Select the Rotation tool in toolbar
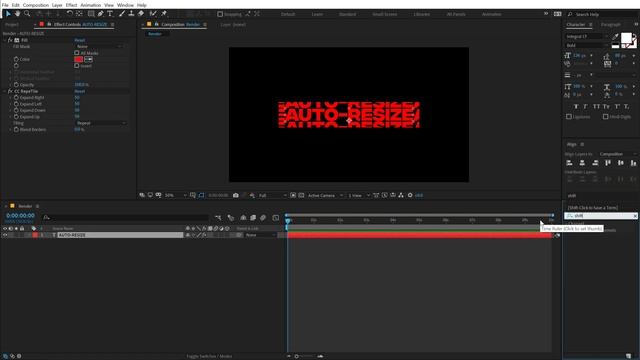This screenshot has width=640, height=360. [x=70, y=14]
